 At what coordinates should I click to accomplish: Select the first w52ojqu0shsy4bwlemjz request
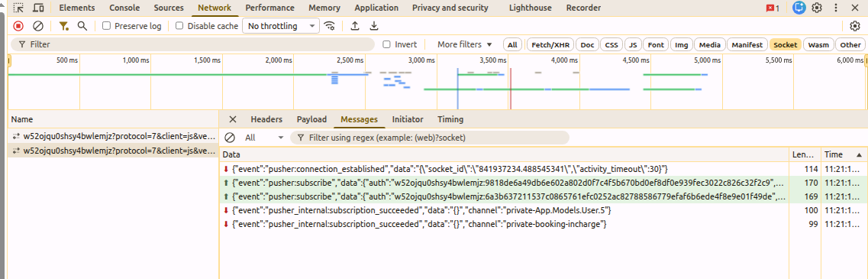point(113,136)
